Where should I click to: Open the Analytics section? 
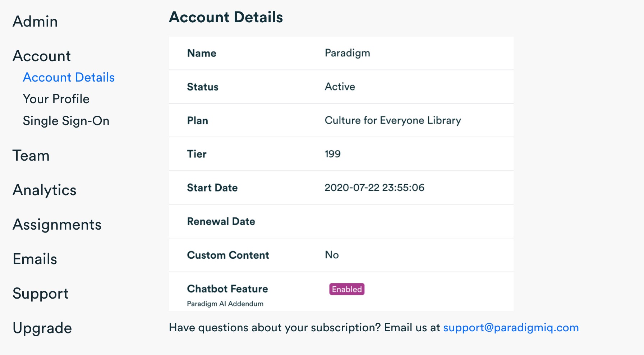click(x=45, y=190)
